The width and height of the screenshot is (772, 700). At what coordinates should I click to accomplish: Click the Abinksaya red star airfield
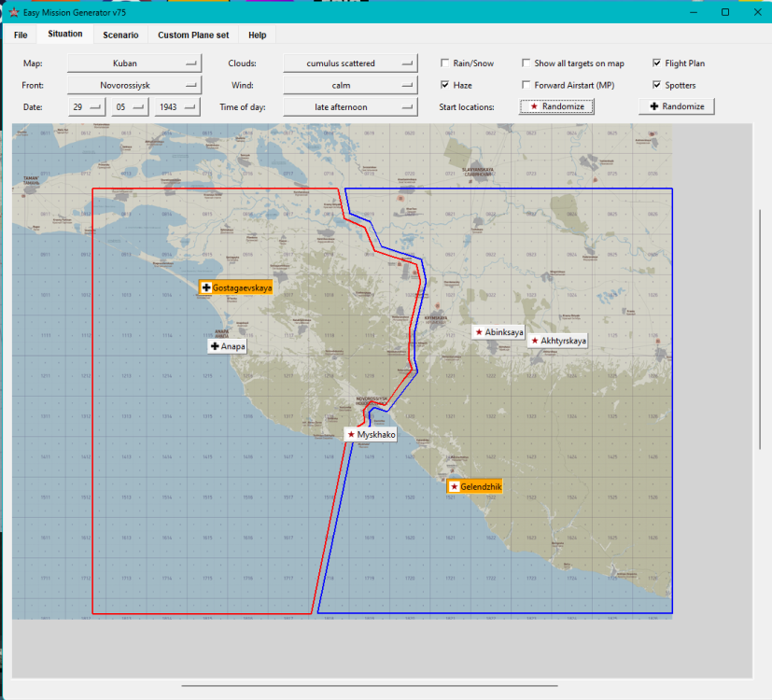(498, 332)
